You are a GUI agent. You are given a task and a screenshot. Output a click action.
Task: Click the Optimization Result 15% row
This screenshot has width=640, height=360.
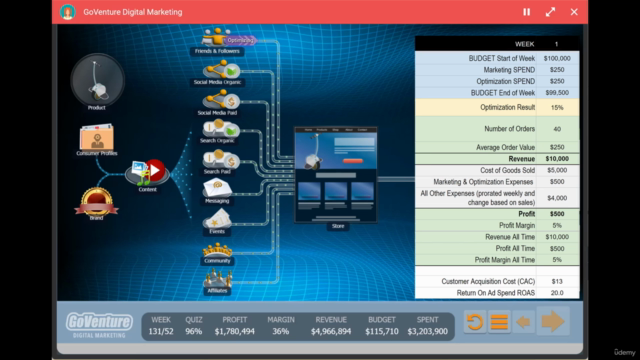tap(497, 107)
